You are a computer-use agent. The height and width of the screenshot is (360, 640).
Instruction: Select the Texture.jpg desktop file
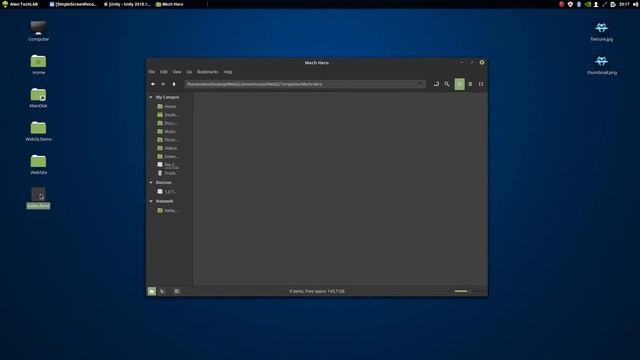tap(601, 32)
